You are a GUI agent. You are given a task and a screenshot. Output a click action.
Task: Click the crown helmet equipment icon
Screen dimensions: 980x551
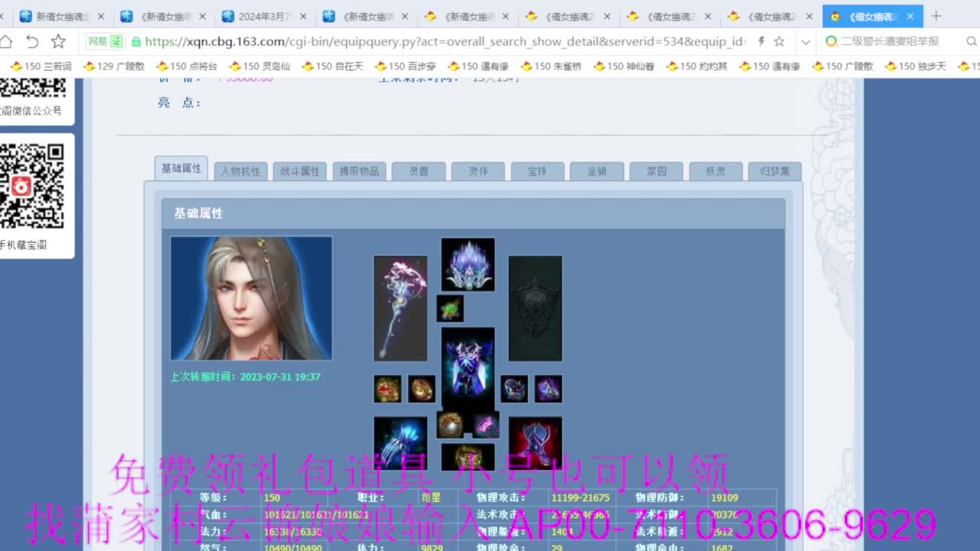pyautogui.click(x=468, y=264)
